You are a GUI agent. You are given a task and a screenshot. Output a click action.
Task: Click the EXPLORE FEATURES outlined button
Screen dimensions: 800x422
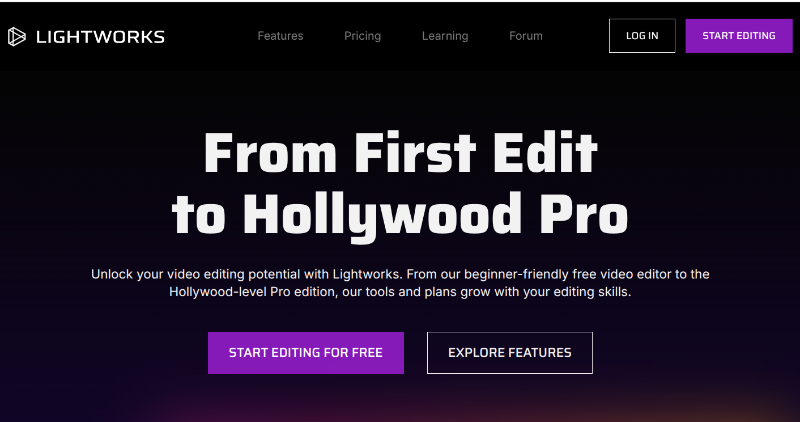click(x=510, y=353)
